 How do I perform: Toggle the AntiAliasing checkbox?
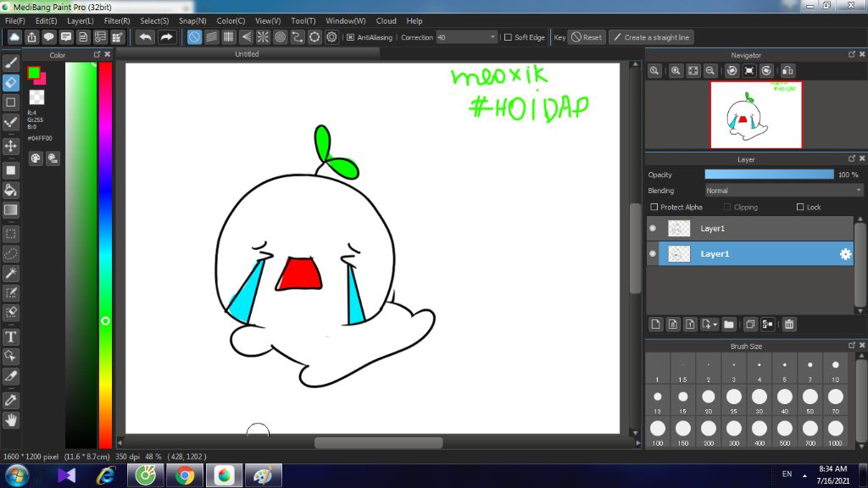(350, 37)
